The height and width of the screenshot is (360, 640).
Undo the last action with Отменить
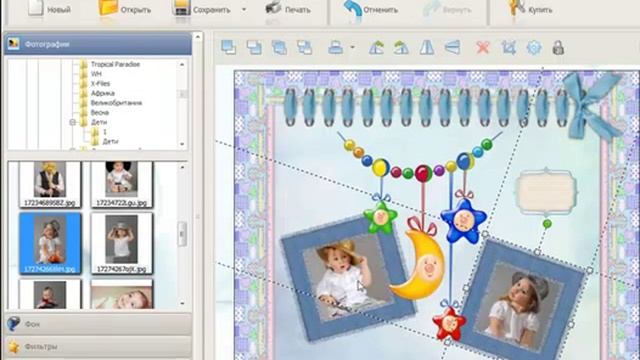click(x=370, y=9)
